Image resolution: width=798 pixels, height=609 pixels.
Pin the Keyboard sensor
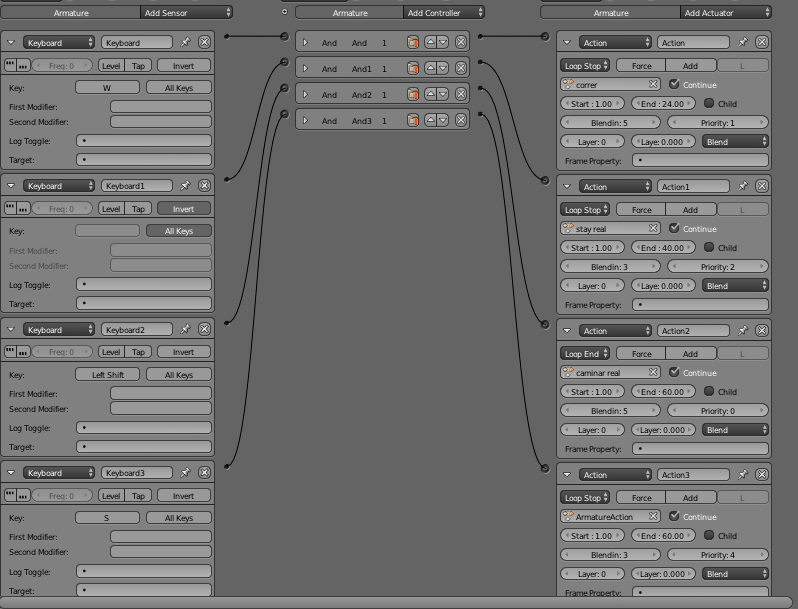(x=185, y=42)
